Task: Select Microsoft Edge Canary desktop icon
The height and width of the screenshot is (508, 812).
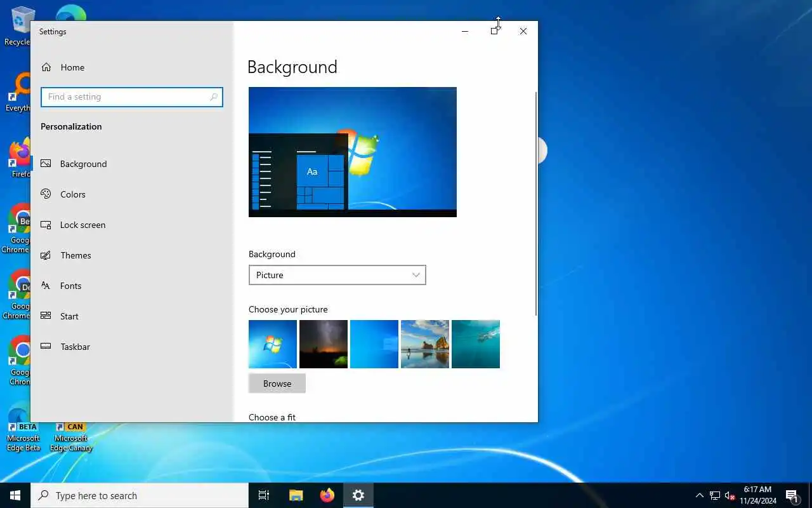Action: coord(71,437)
